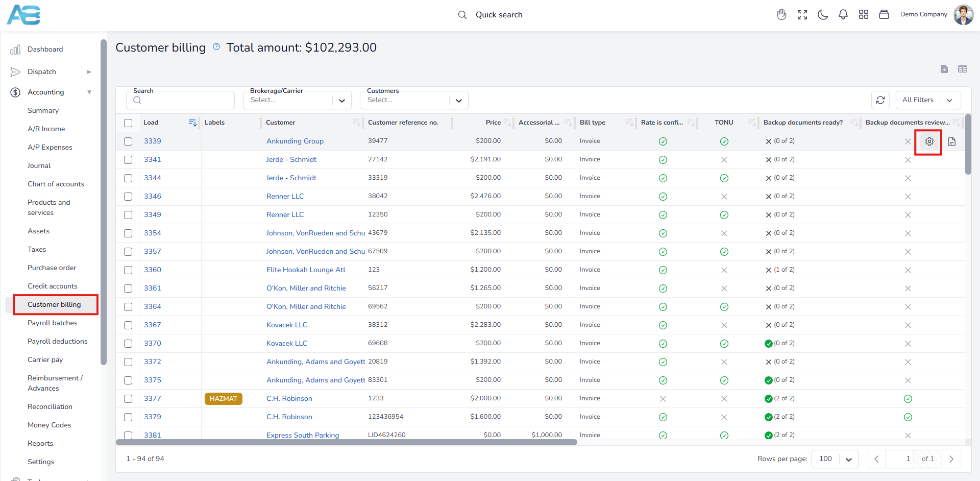Open table columns layout icon
Screen dimensions: 980x481
(963, 69)
